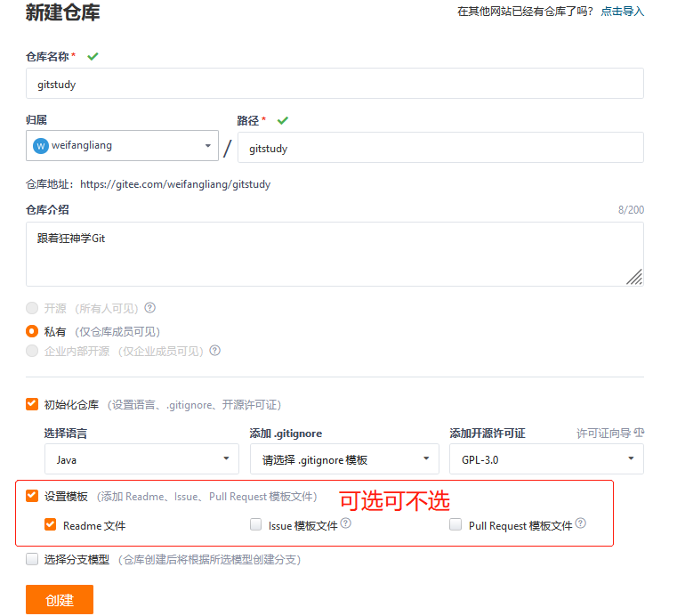Click the help icon next to 开源
The height and width of the screenshot is (616, 677).
coord(149,308)
